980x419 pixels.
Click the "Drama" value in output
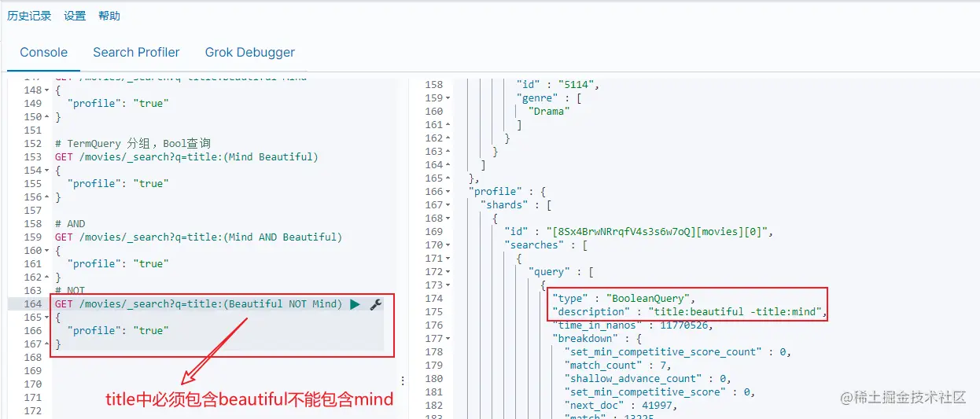tap(549, 112)
